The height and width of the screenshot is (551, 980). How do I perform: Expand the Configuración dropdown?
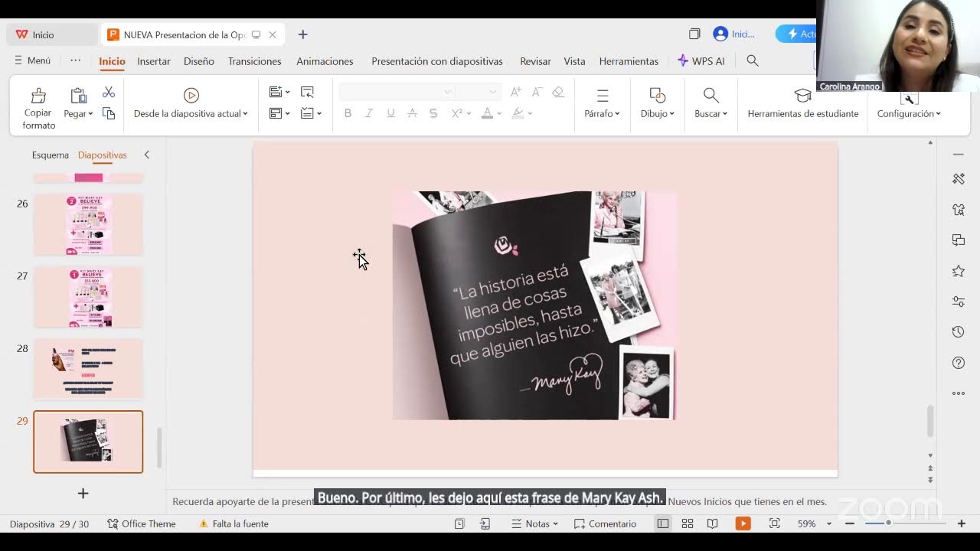coord(938,114)
